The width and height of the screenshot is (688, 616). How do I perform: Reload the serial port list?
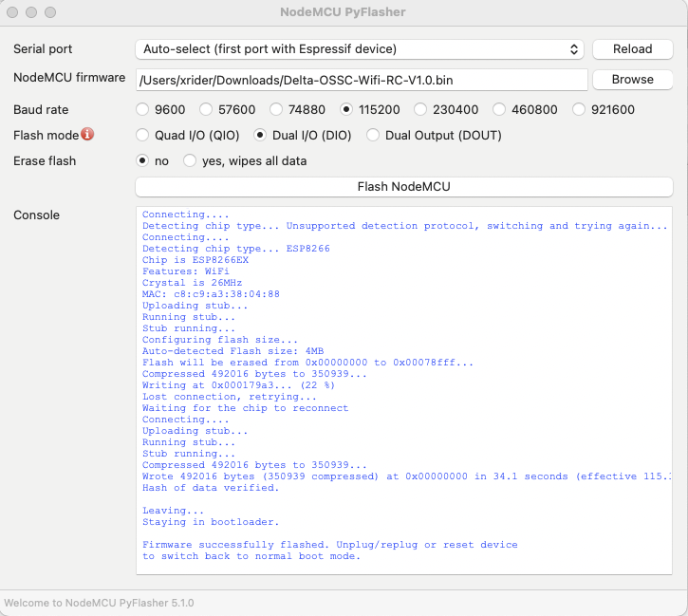point(632,49)
